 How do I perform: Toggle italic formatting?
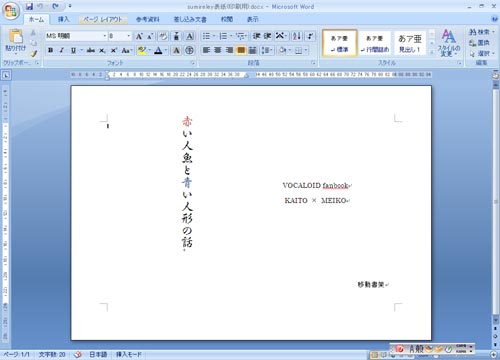62,50
